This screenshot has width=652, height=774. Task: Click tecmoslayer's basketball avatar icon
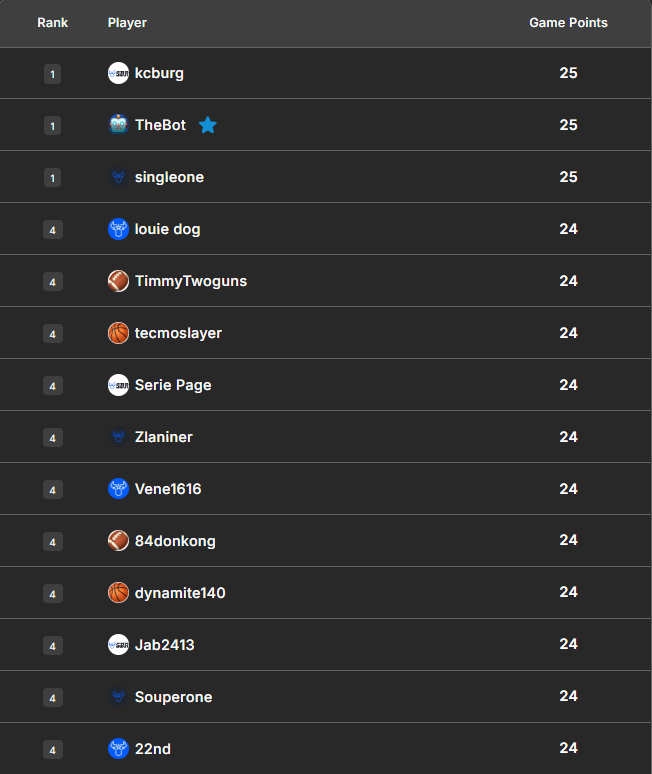coord(118,333)
